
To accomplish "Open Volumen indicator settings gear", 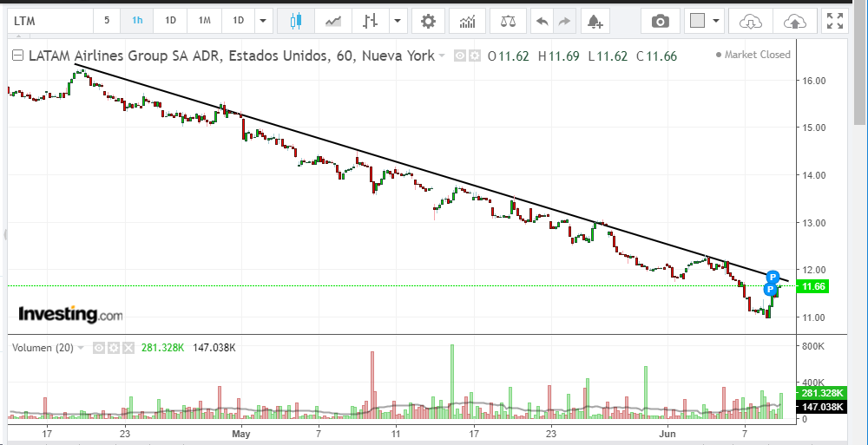I will tap(114, 348).
